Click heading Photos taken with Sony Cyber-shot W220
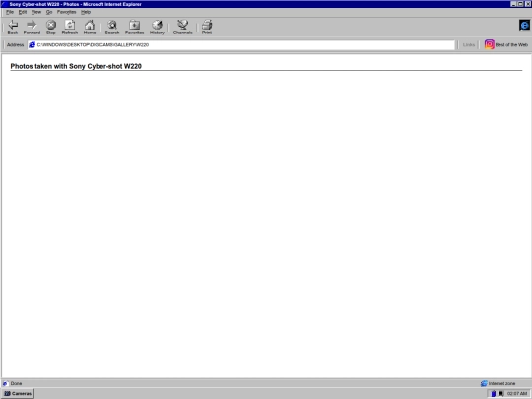This screenshot has width=532, height=399. tap(76, 66)
